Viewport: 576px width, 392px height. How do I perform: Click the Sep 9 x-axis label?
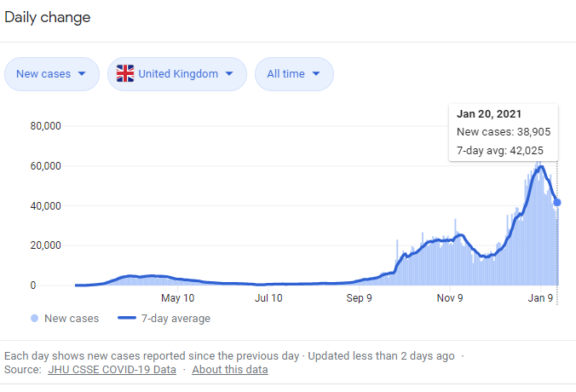click(x=359, y=298)
